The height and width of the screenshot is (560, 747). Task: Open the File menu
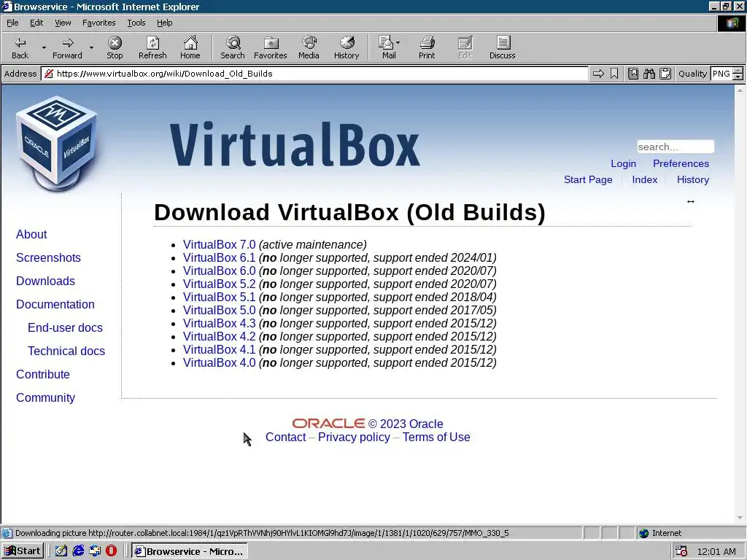[12, 23]
